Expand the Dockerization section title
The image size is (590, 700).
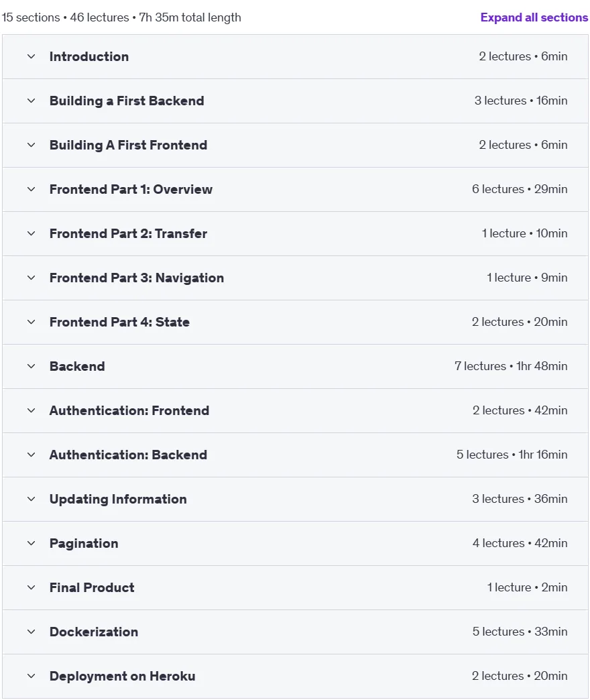tap(94, 632)
